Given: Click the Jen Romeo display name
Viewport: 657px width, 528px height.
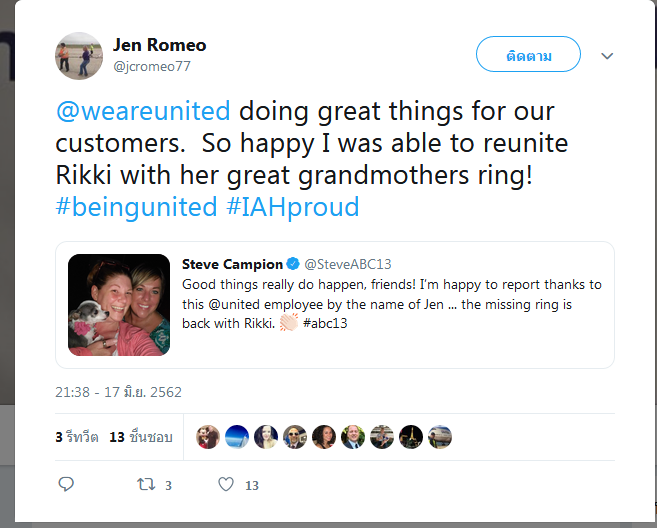Looking at the screenshot, I should [x=160, y=45].
